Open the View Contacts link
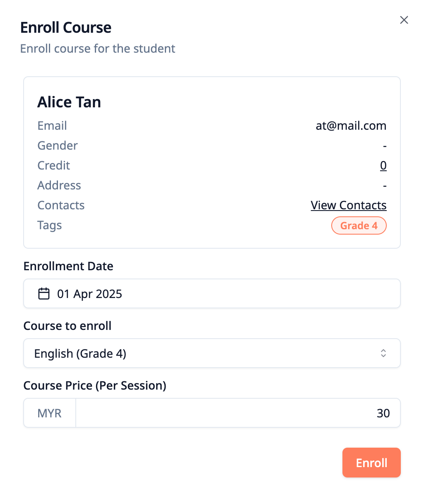424x504 pixels. 349,205
